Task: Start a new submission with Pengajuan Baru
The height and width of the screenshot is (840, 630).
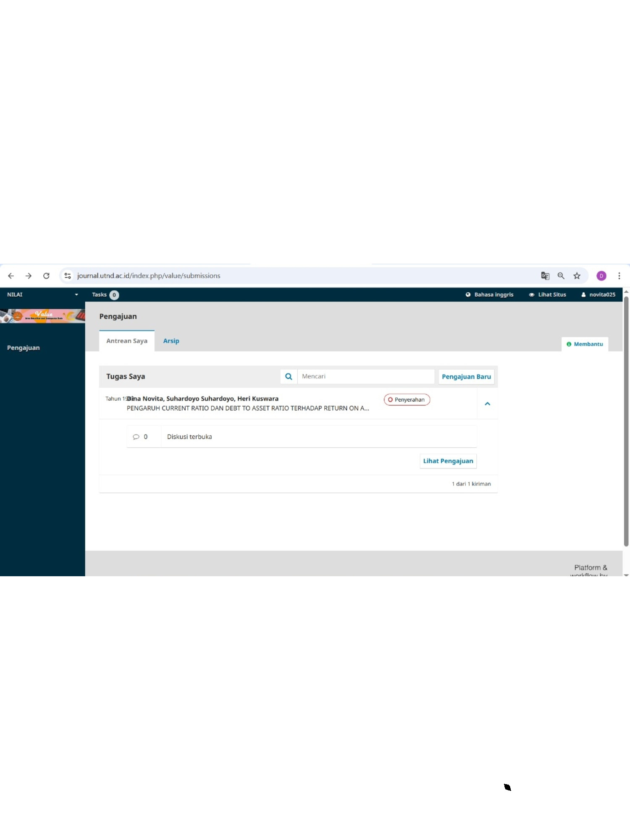Action: [x=466, y=377]
